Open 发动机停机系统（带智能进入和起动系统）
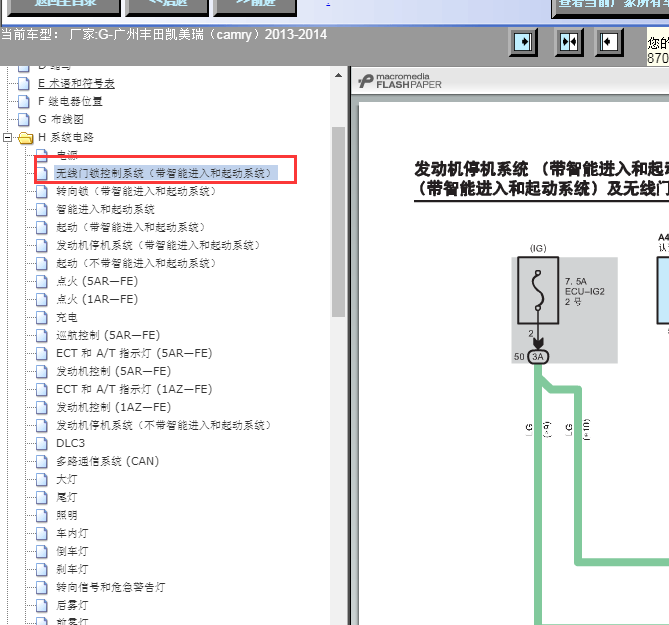Viewport: 669px width, 625px height. pos(158,245)
